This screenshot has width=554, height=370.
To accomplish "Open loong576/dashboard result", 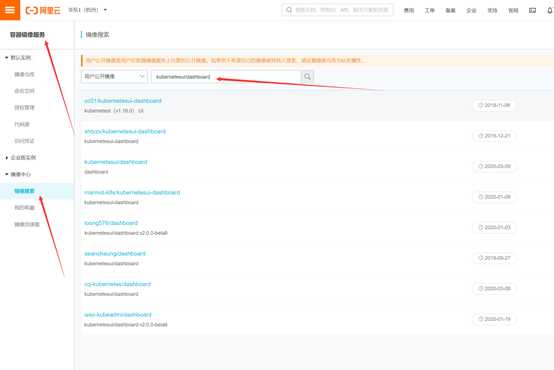I will (x=111, y=223).
